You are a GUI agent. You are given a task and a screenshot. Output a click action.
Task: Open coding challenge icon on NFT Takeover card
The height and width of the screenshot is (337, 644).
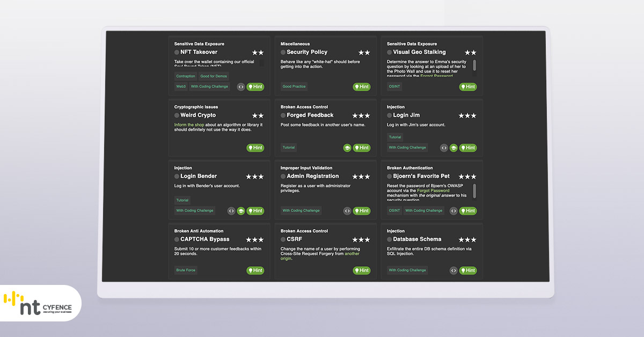(241, 87)
